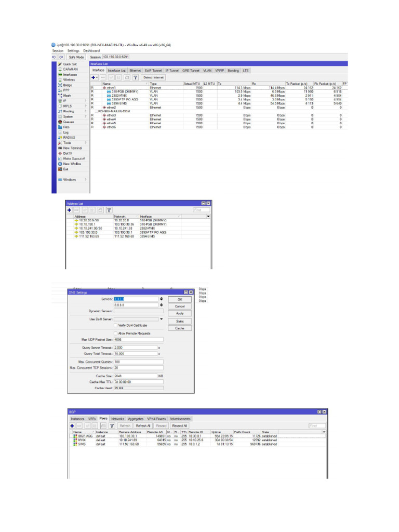The image size is (399, 532).
Task: Open the Address List column selector dropdown
Action: (x=208, y=217)
